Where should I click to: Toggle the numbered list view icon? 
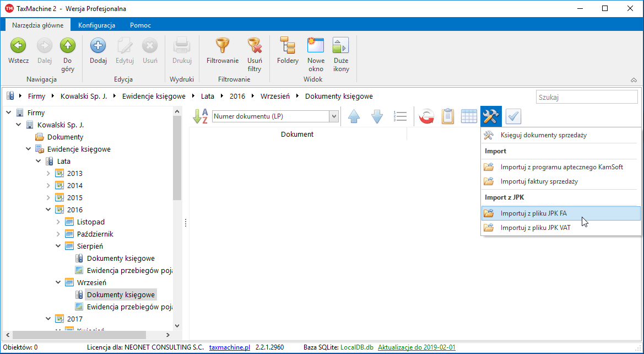coord(400,116)
